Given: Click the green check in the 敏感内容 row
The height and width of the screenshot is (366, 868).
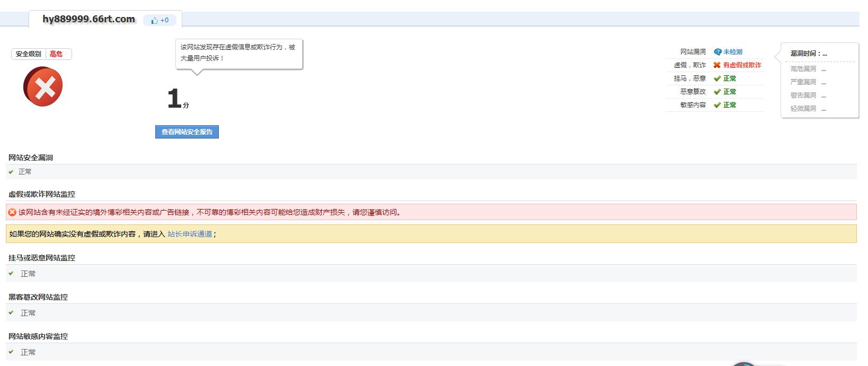Looking at the screenshot, I should point(717,105).
